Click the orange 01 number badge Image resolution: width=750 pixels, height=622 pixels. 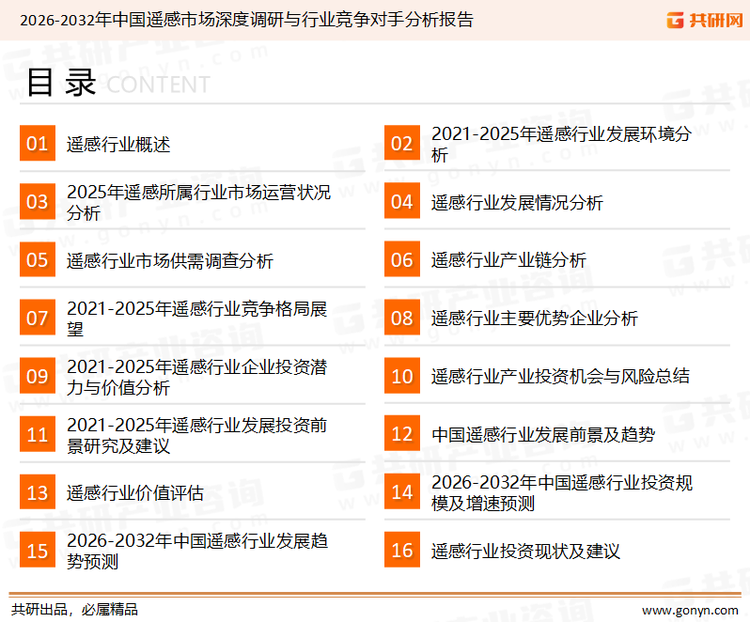pyautogui.click(x=37, y=143)
